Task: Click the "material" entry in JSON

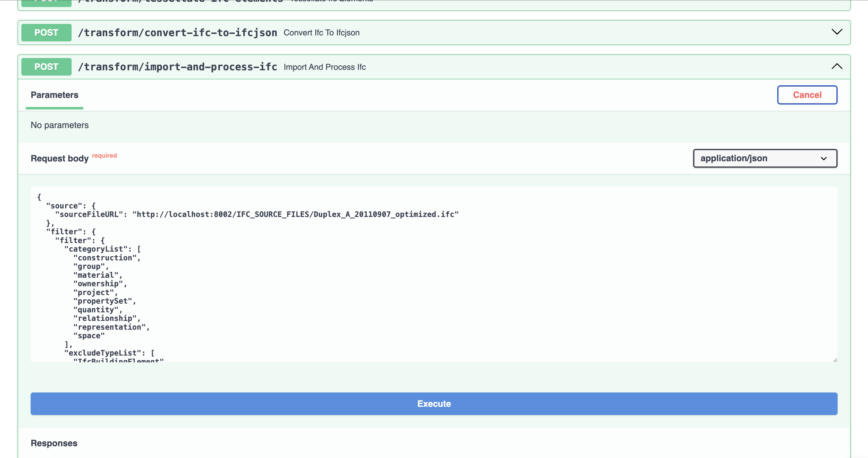Action: point(98,275)
